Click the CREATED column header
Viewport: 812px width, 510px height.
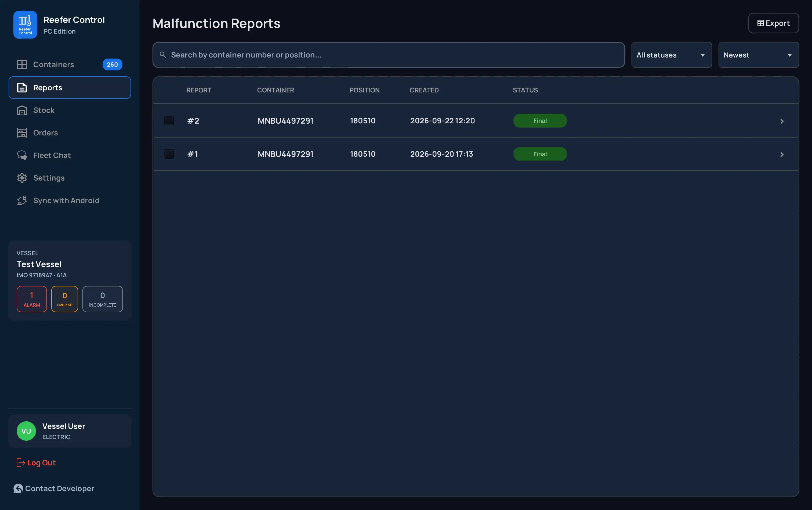424,90
